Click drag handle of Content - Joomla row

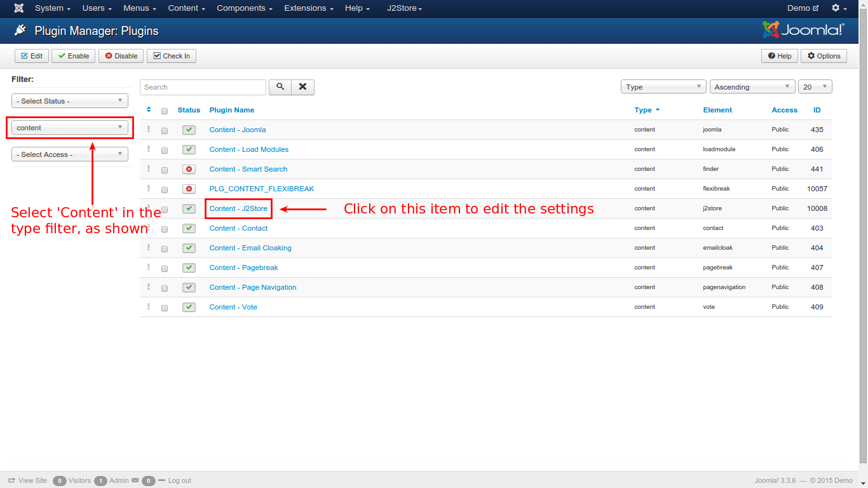[149, 129]
